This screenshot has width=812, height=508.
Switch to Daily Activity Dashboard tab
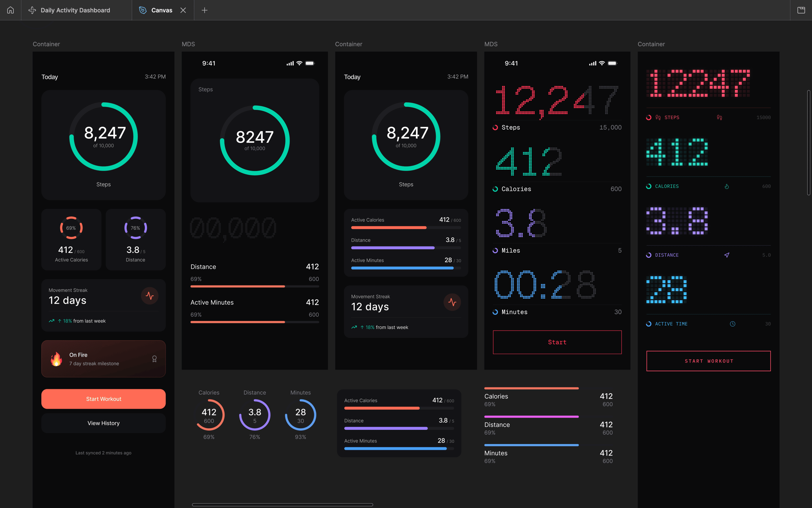coord(69,10)
